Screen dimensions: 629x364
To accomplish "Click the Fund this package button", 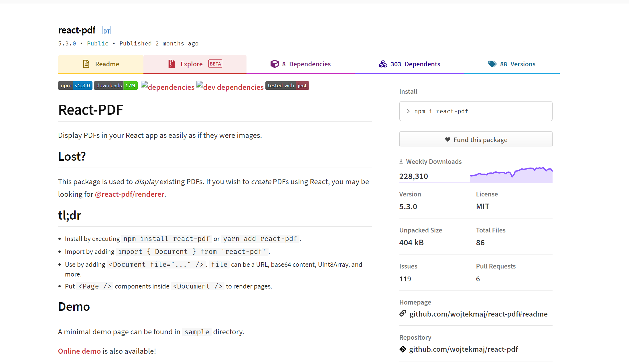I will tap(476, 140).
